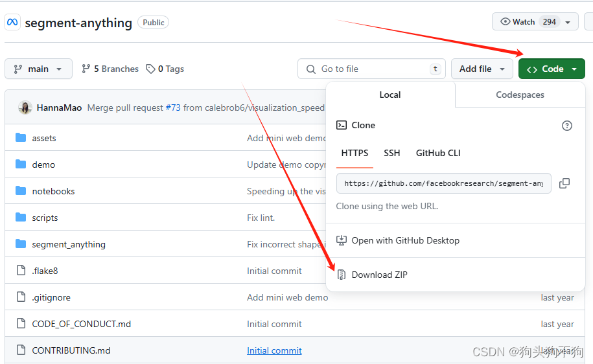Click the 'Fix lint.' commit message
Image resolution: width=593 pixels, height=364 pixels.
[x=261, y=218]
